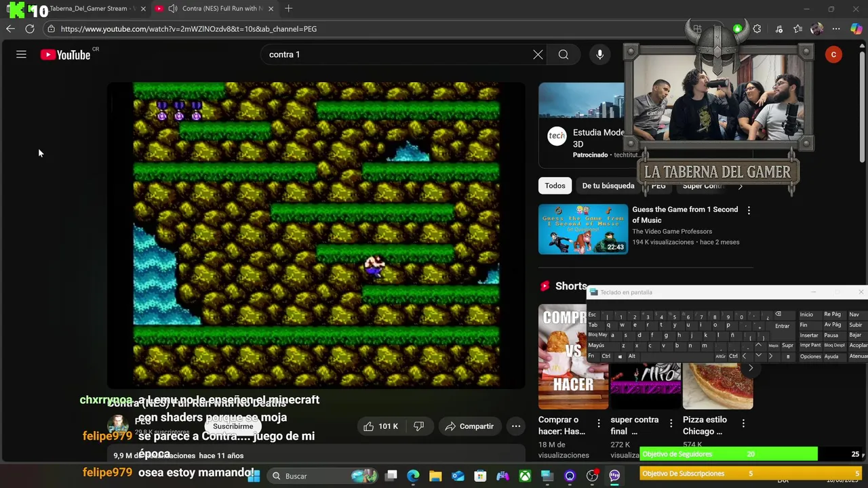Switch to Contra (NES) Full Run tab
This screenshot has height=488, width=868.
point(215,9)
